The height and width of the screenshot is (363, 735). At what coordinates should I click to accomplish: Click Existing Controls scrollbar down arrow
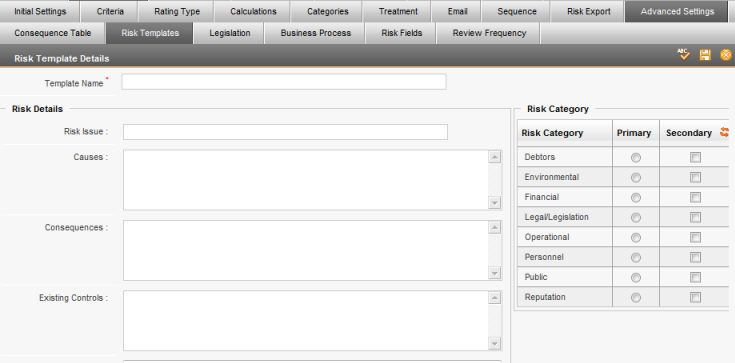(x=495, y=344)
